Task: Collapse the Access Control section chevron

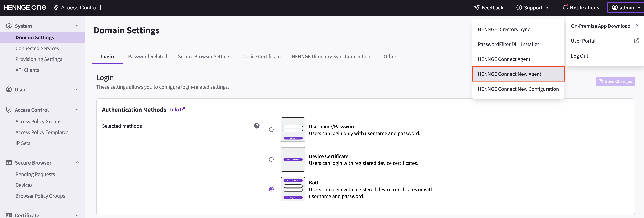Action: [x=77, y=110]
